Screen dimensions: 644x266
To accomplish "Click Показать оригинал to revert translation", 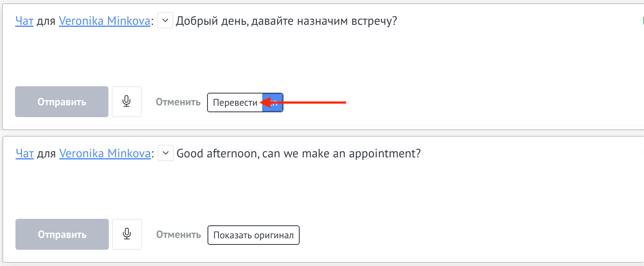I will coord(253,235).
